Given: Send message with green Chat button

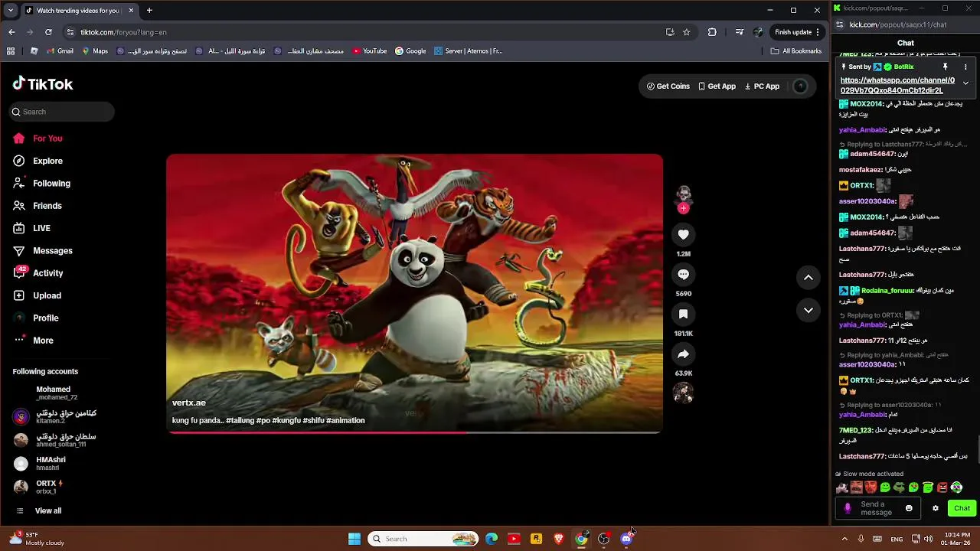Looking at the screenshot, I should [x=962, y=508].
